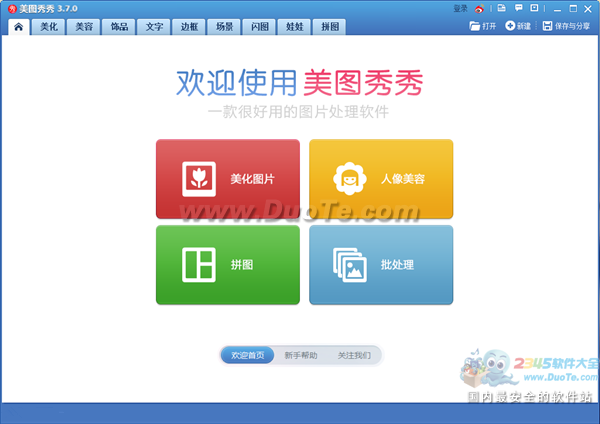This screenshot has height=424, width=600.
Task: Click the 保存与分享 save button
Action: 566,26
